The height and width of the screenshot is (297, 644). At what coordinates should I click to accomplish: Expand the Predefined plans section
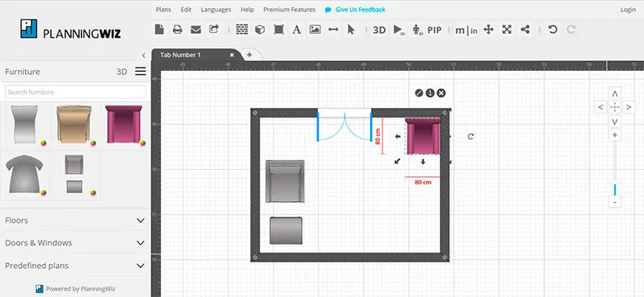[75, 266]
